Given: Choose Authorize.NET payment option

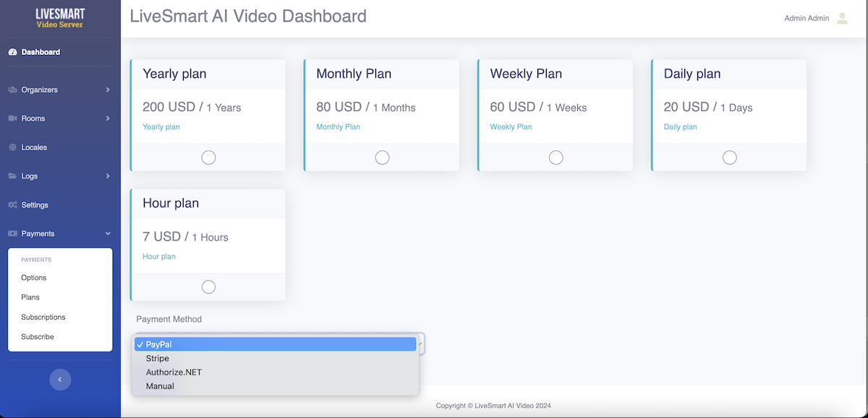Looking at the screenshot, I should (174, 372).
